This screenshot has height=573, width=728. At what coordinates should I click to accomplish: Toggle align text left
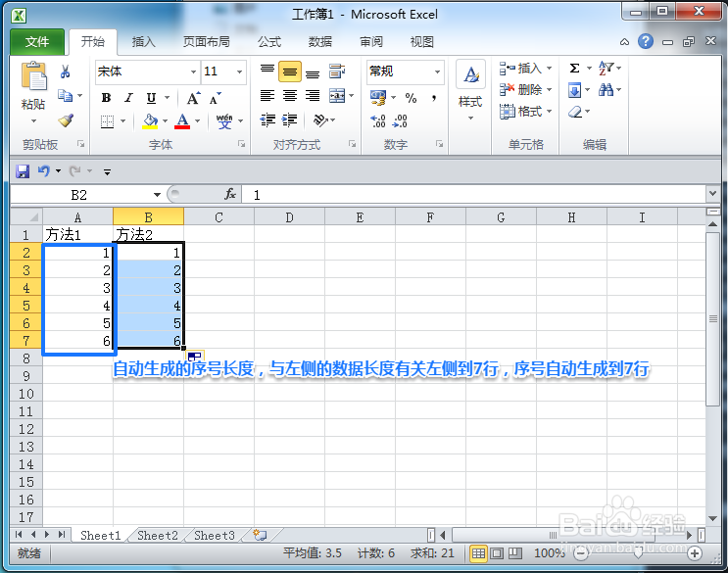(x=267, y=96)
